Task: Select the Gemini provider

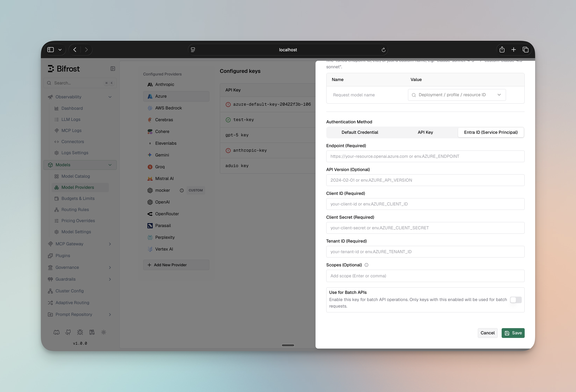Action: click(176, 155)
